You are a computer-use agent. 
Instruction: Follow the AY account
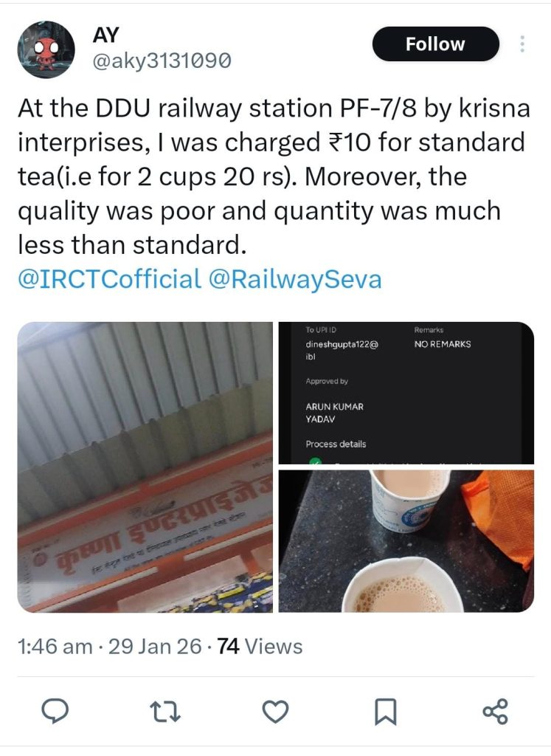pos(435,44)
